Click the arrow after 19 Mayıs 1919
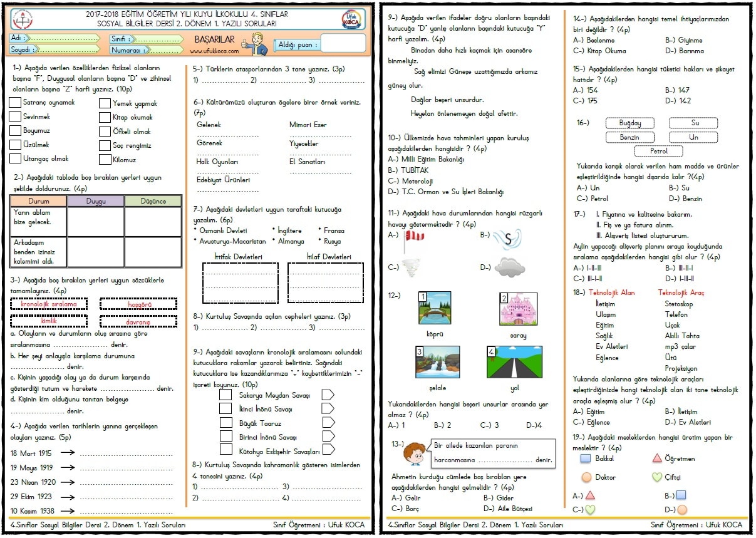 coord(68,468)
